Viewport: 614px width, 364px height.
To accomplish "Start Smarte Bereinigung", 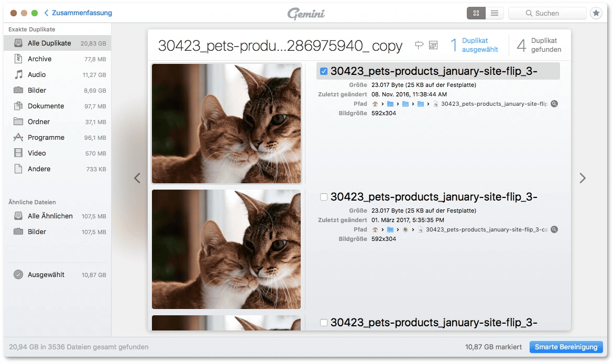I will pyautogui.click(x=566, y=347).
